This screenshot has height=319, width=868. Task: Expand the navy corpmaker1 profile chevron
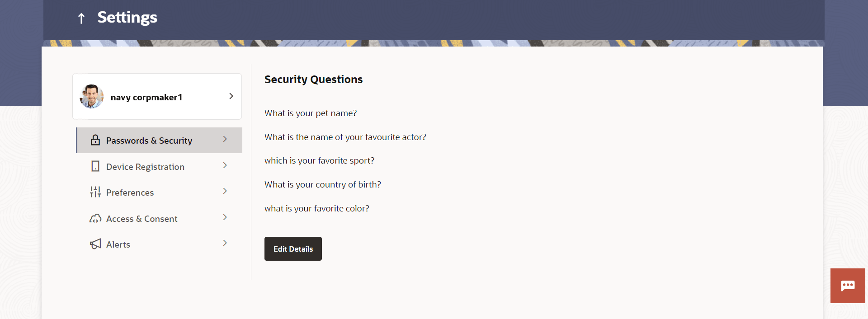coord(231,96)
